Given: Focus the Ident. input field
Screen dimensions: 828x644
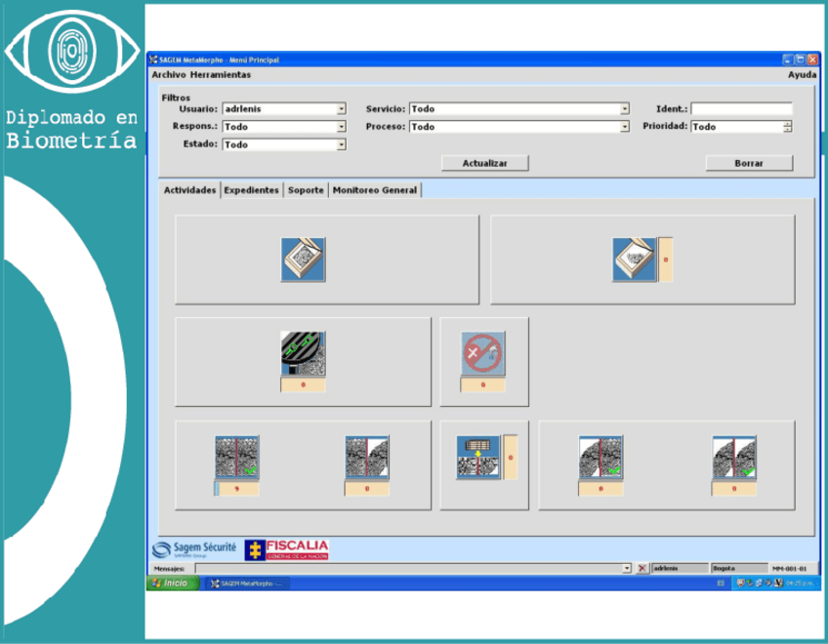Looking at the screenshot, I should (741, 108).
